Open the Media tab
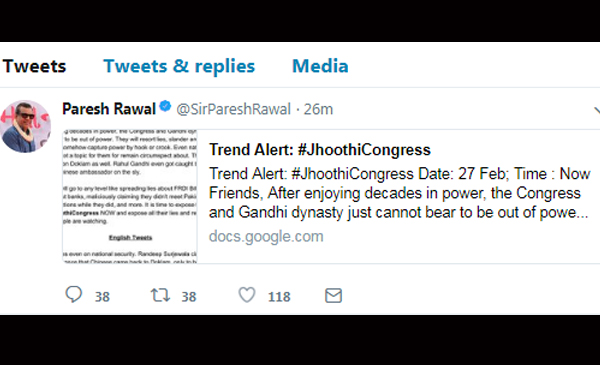Screen dimensions: 600x365 [320, 66]
